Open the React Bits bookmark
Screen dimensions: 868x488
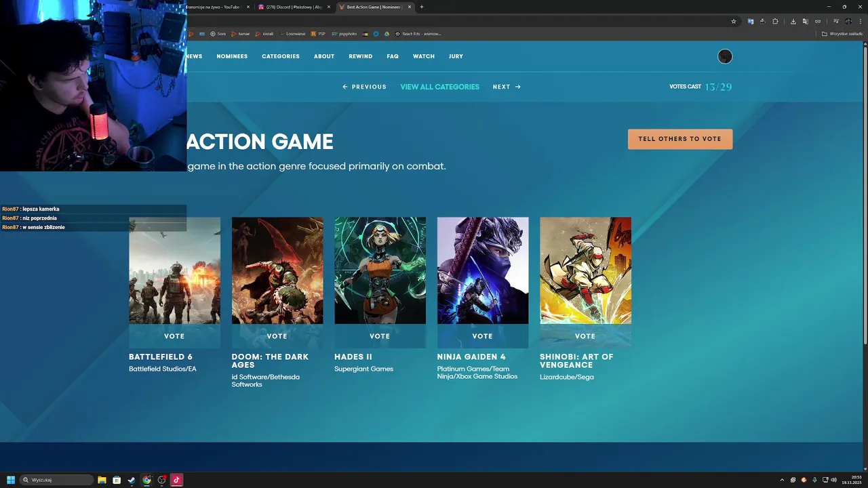pyautogui.click(x=418, y=33)
